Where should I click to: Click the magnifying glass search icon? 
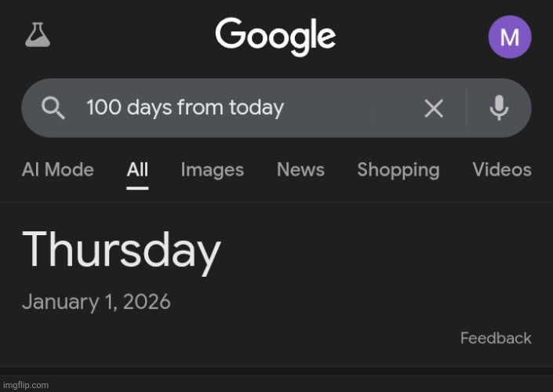click(x=53, y=108)
